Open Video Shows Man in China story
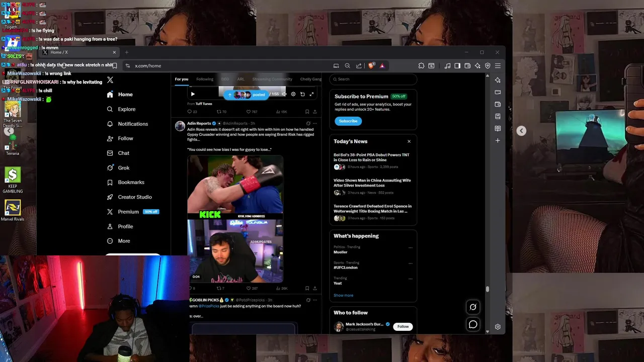This screenshot has height=362, width=644. [x=372, y=186]
